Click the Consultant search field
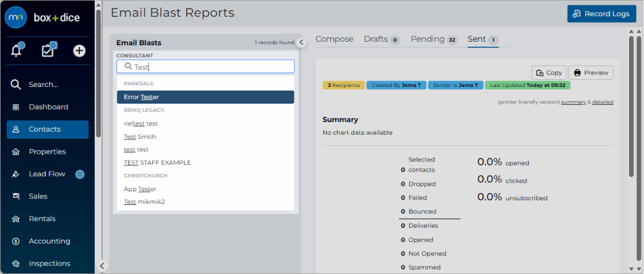This screenshot has width=644, height=274. [x=205, y=67]
